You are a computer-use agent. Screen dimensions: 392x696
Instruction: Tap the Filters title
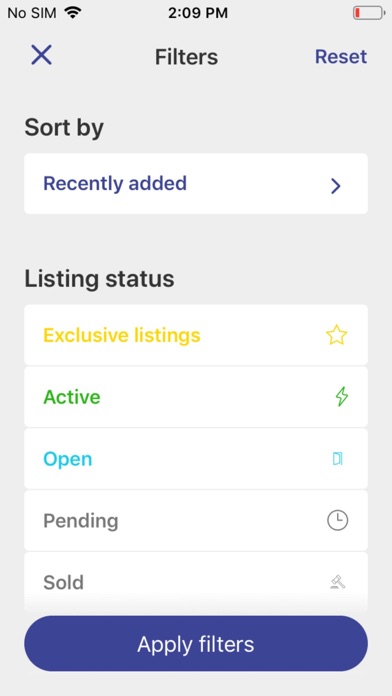186,57
